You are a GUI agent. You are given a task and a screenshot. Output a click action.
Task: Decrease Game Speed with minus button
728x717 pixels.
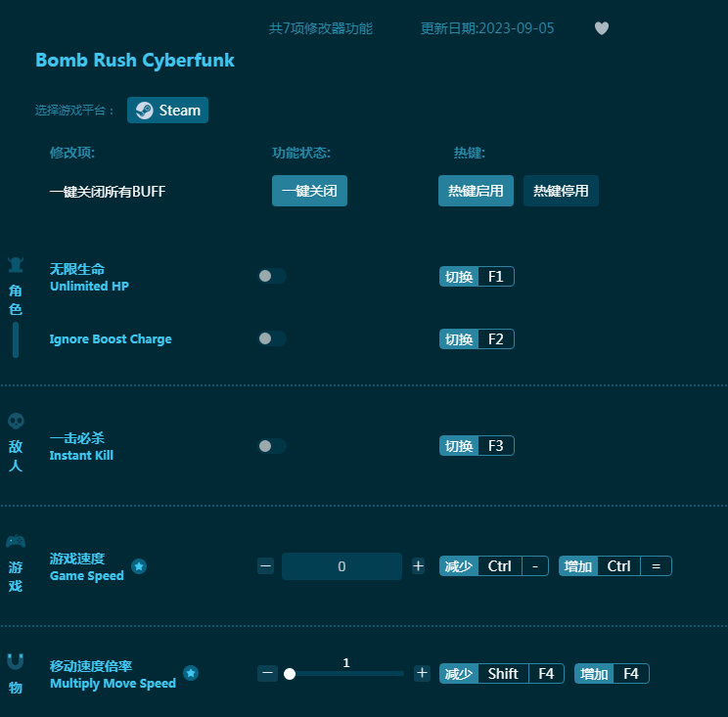pyautogui.click(x=265, y=566)
